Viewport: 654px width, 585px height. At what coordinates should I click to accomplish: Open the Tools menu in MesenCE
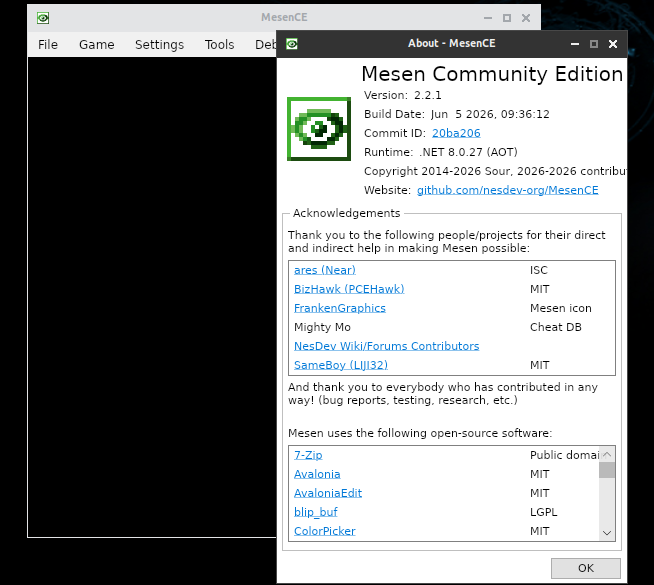(x=219, y=45)
